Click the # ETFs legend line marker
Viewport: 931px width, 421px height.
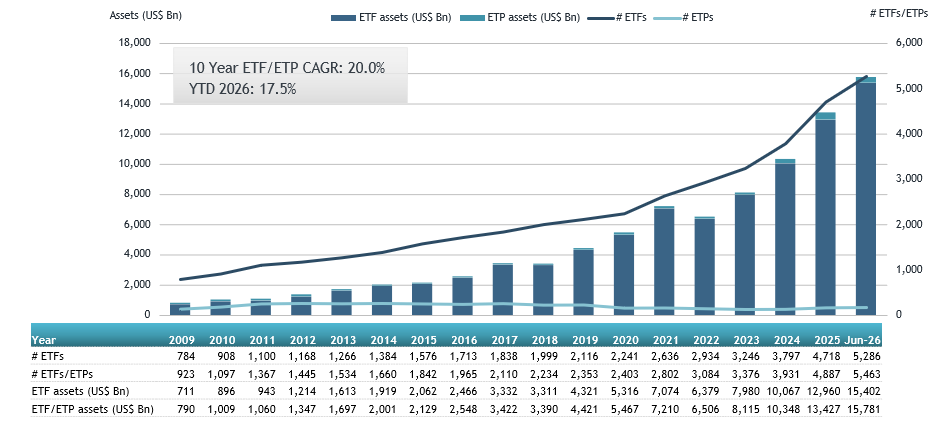click(600, 18)
